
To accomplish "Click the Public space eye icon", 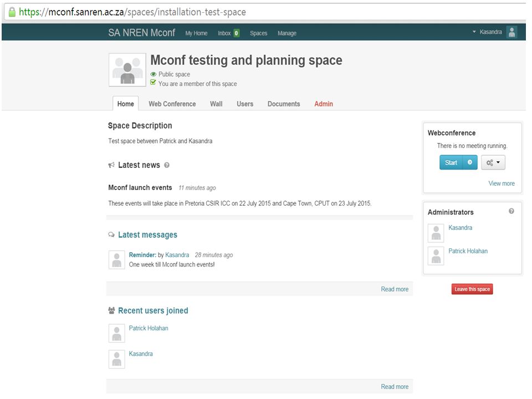I will tap(154, 74).
